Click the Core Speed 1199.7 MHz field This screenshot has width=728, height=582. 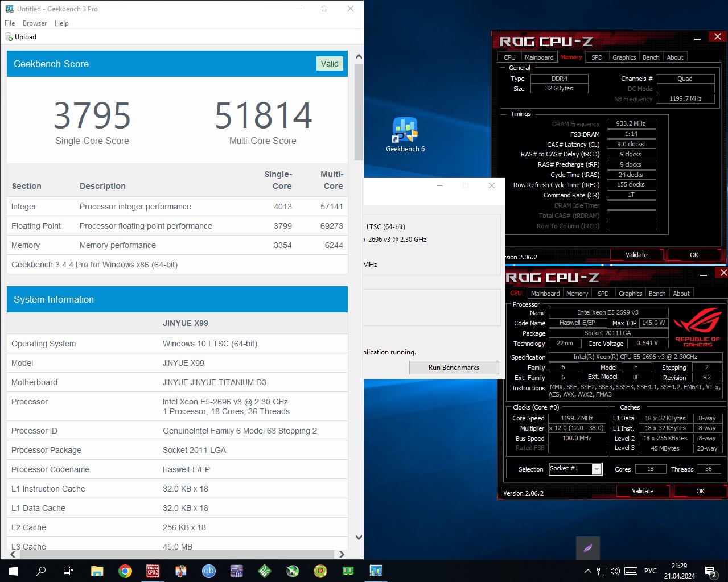tap(577, 418)
